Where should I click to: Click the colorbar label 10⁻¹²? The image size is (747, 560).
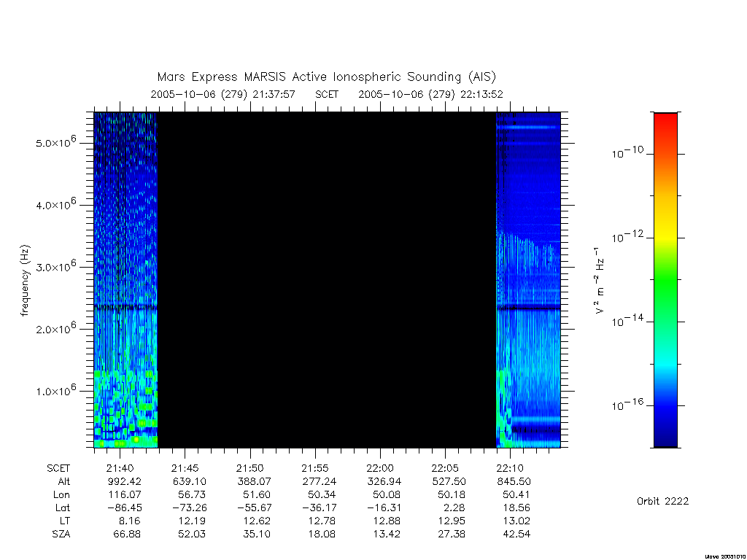click(x=627, y=236)
